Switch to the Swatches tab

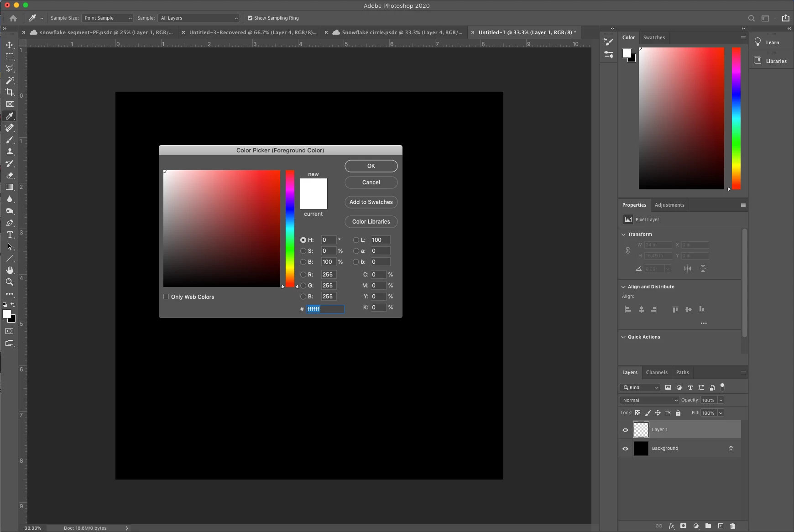click(x=654, y=37)
